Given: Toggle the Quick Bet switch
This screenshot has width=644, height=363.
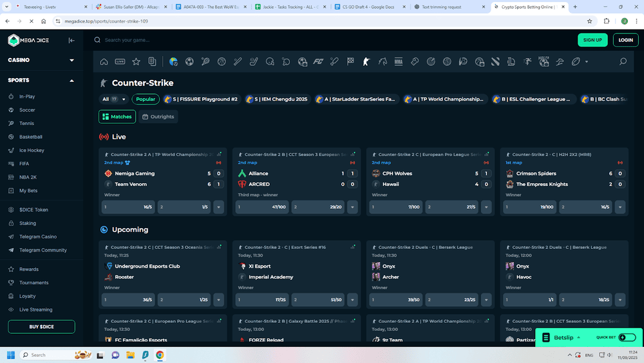Looking at the screenshot, I should pyautogui.click(x=627, y=337).
